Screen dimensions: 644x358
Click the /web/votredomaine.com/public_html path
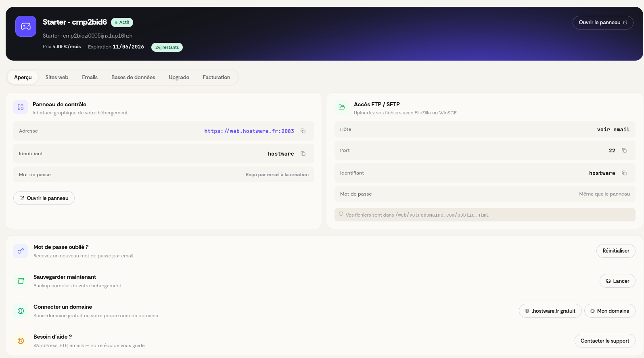442,215
